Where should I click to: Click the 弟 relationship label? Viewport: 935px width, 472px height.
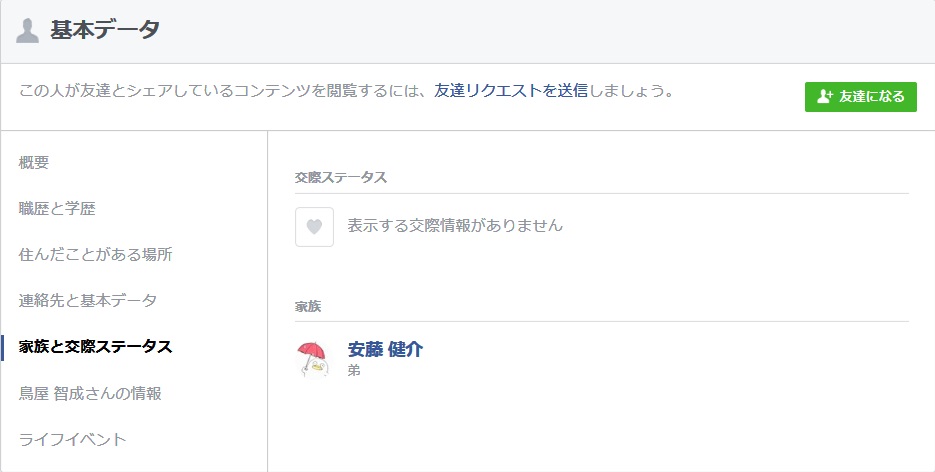pyautogui.click(x=354, y=370)
